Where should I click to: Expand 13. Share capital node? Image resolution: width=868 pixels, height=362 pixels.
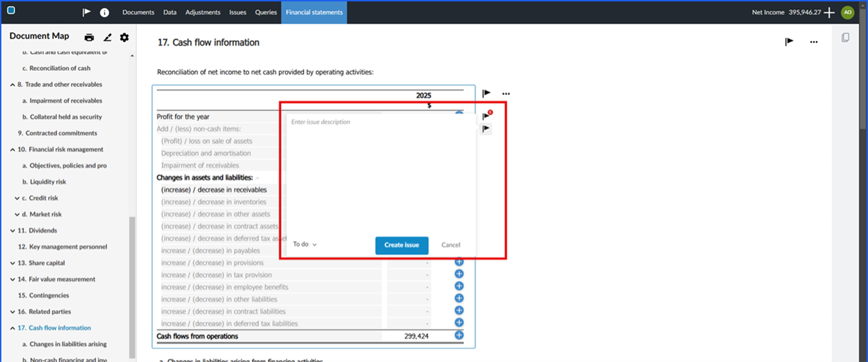(x=13, y=263)
